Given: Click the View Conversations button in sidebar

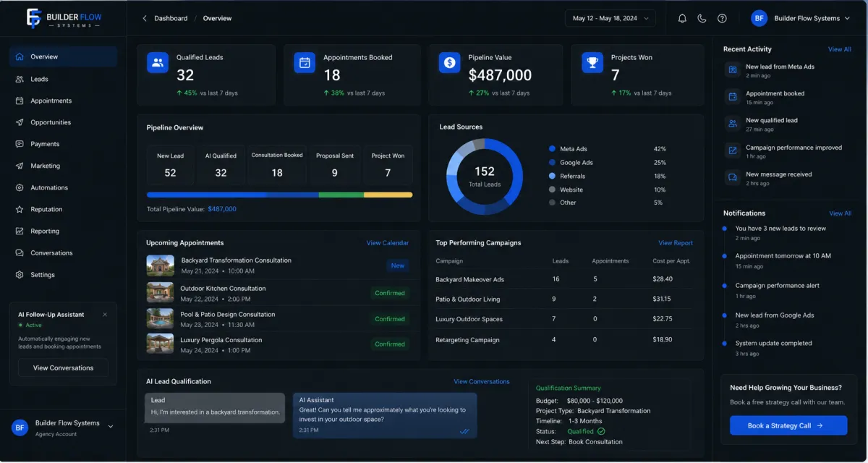Looking at the screenshot, I should click(63, 368).
